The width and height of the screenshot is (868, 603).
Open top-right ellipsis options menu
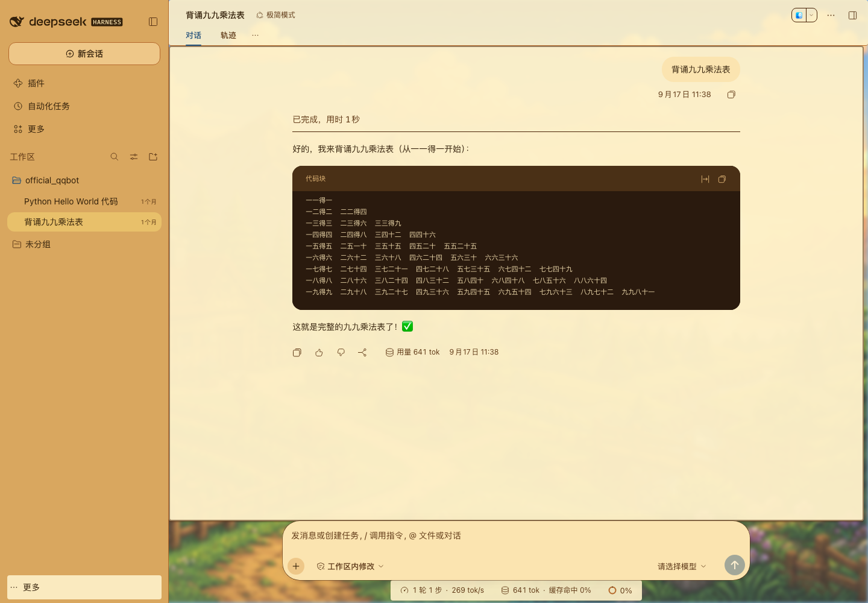[831, 15]
